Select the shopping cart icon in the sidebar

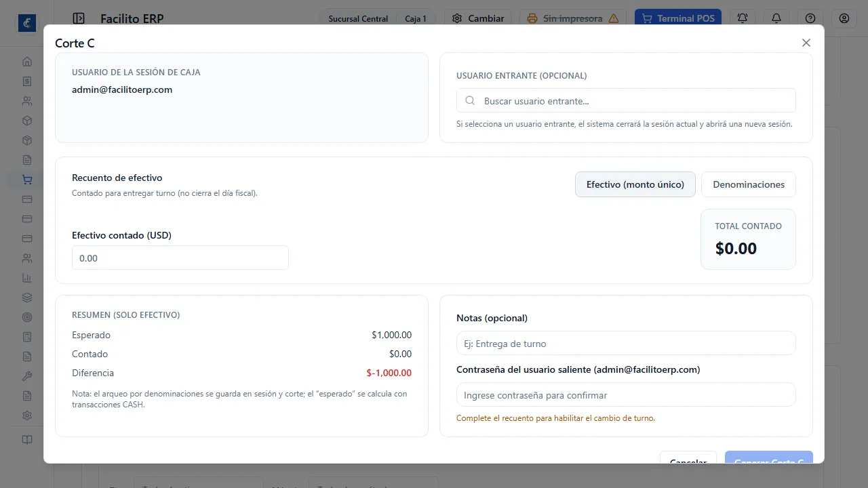(27, 180)
